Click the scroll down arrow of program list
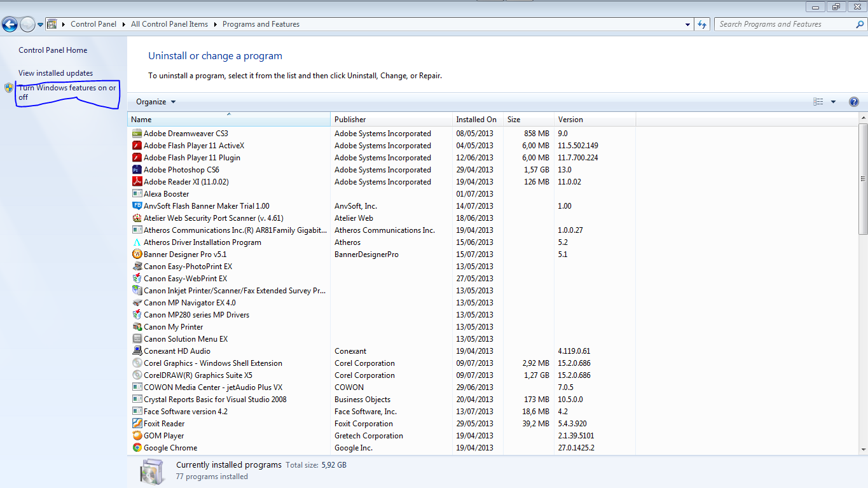 [863, 450]
